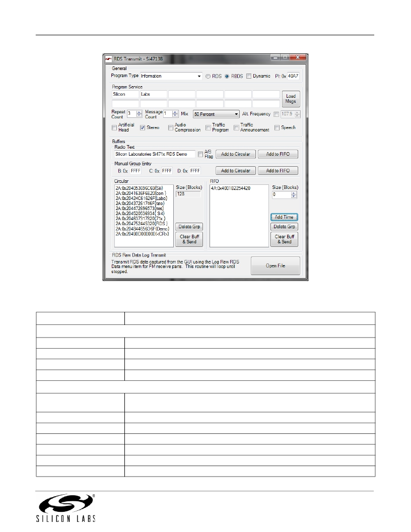Image resolution: width=411 pixels, height=532 pixels.
Task: Click Manual Group Add to Circular button
Action: tap(236, 171)
